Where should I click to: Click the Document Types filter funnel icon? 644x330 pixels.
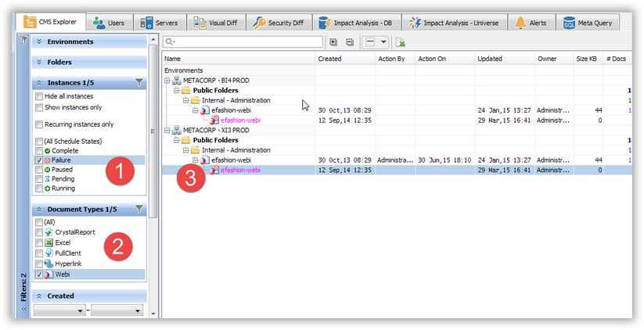pyautogui.click(x=139, y=210)
